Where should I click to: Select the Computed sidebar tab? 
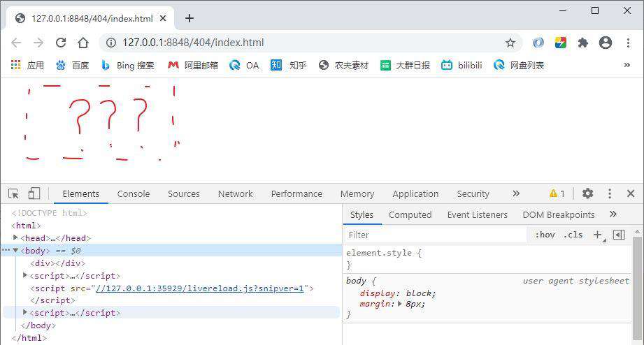coord(410,214)
